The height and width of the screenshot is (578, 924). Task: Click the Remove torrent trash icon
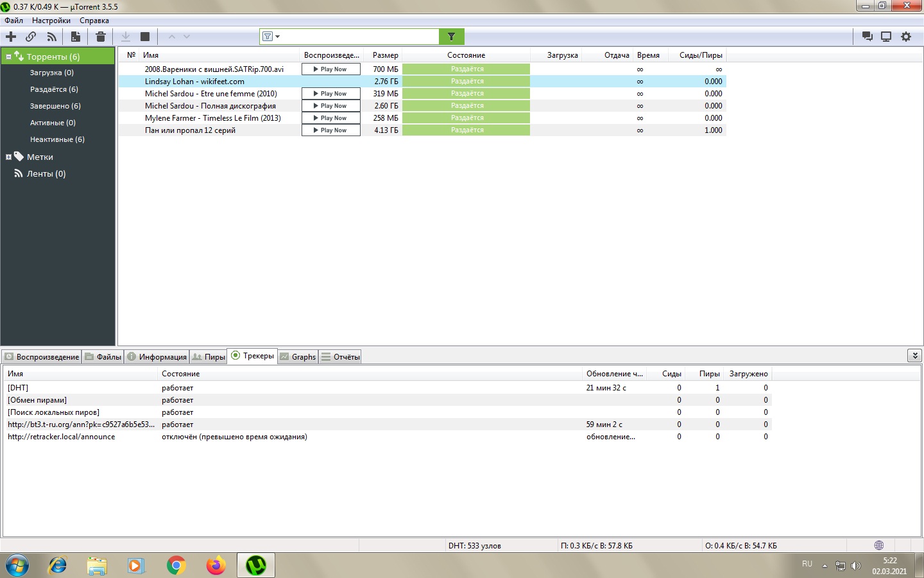100,37
